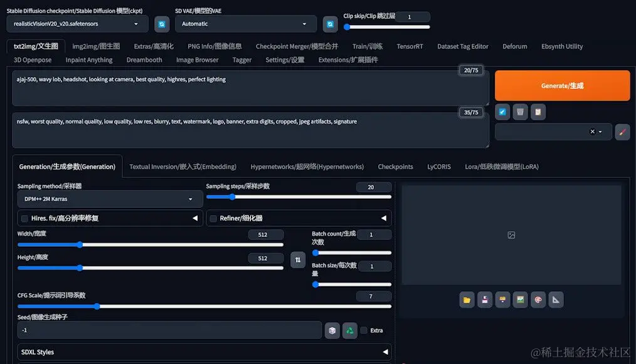Click the blue arrow read-parameters icon
This screenshot has height=364, width=636.
click(x=502, y=112)
